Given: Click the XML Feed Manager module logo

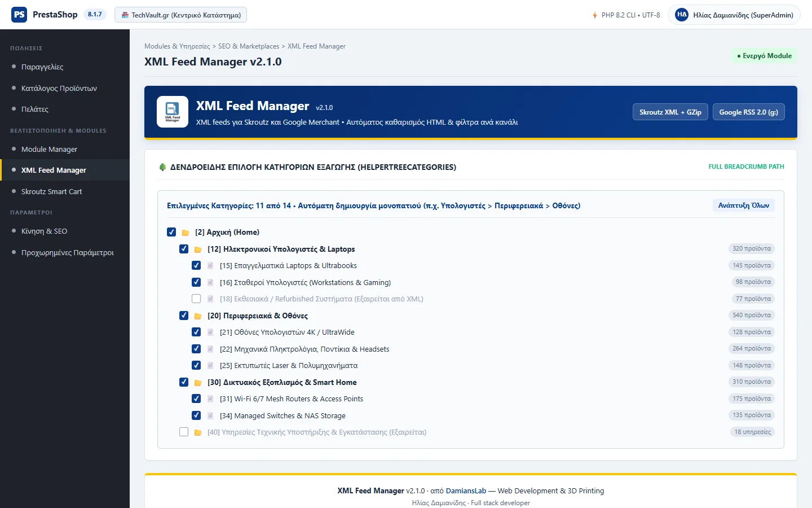Looking at the screenshot, I should 173,112.
